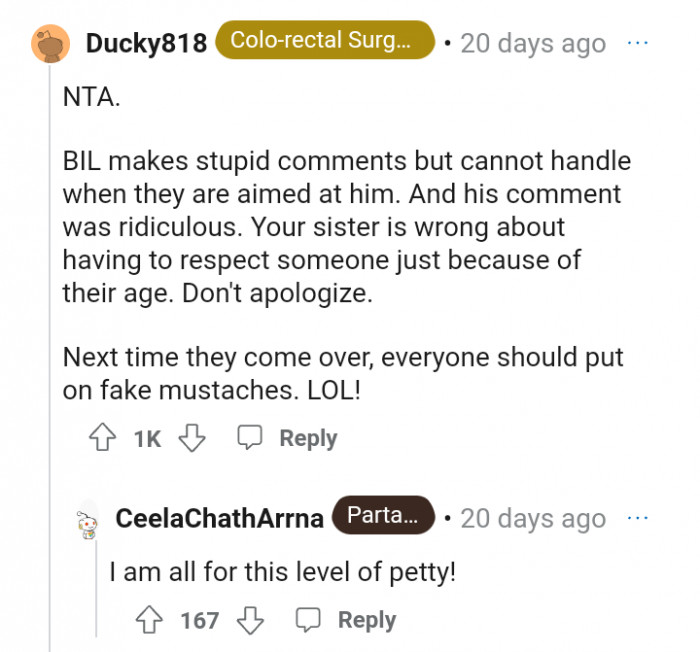Click the 1K vote count
The image size is (700, 652).
point(146,438)
